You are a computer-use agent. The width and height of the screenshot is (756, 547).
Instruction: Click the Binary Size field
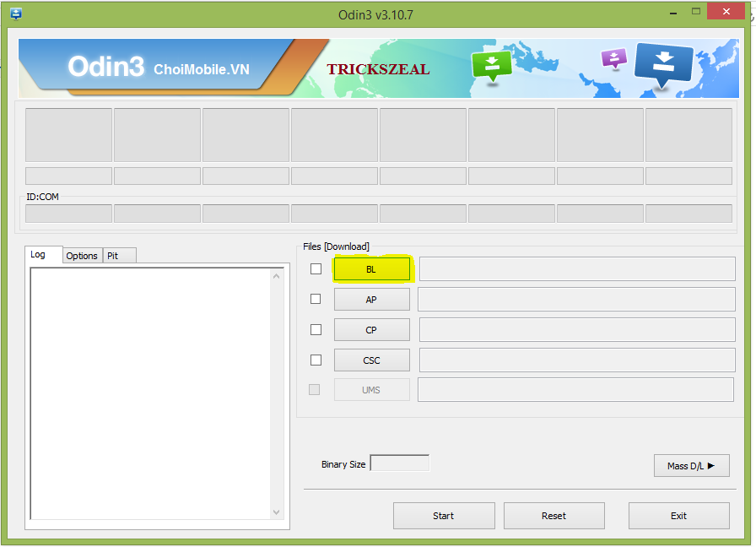399,463
